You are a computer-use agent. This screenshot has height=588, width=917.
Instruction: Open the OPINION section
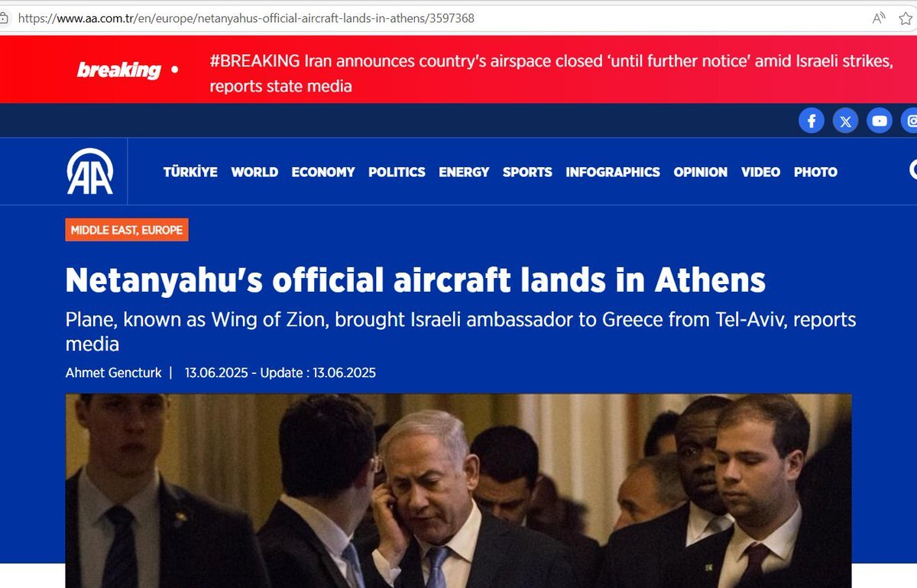pyautogui.click(x=701, y=172)
